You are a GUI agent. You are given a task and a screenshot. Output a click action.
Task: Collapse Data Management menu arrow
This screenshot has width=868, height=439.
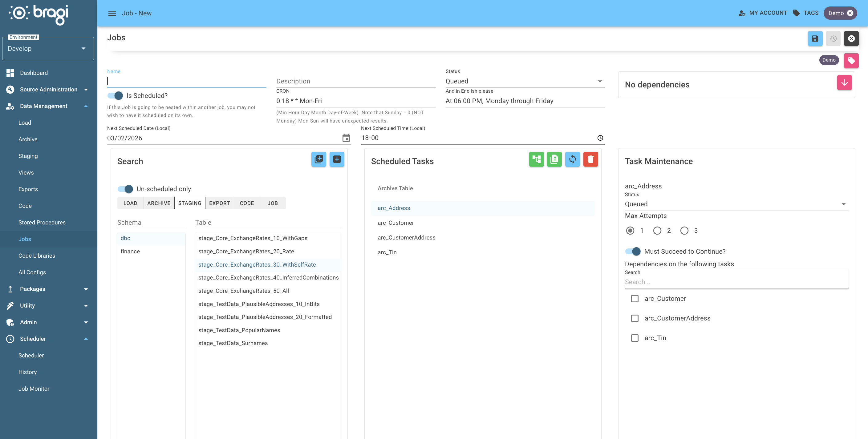pos(86,106)
